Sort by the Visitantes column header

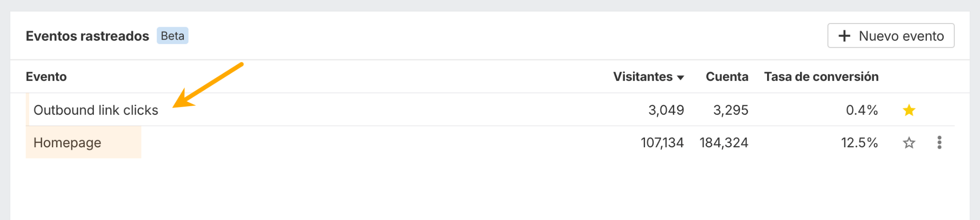click(643, 77)
